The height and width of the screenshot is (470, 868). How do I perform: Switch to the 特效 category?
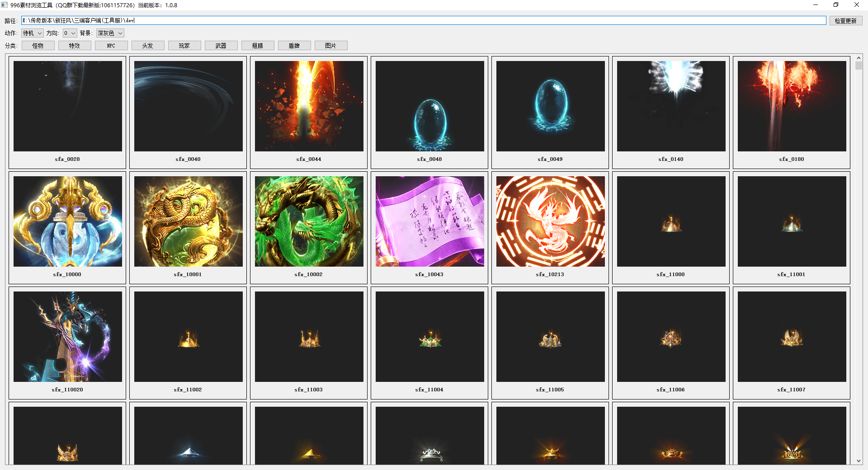tap(75, 46)
